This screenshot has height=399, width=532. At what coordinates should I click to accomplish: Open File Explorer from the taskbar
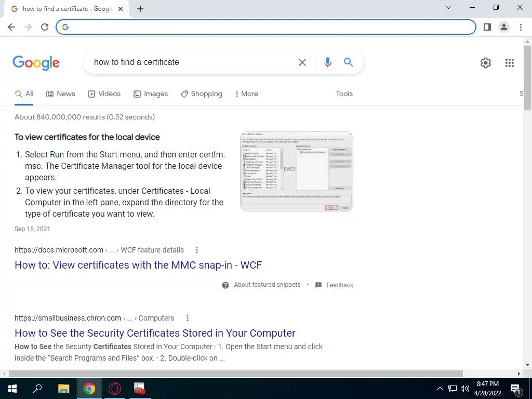click(x=63, y=389)
